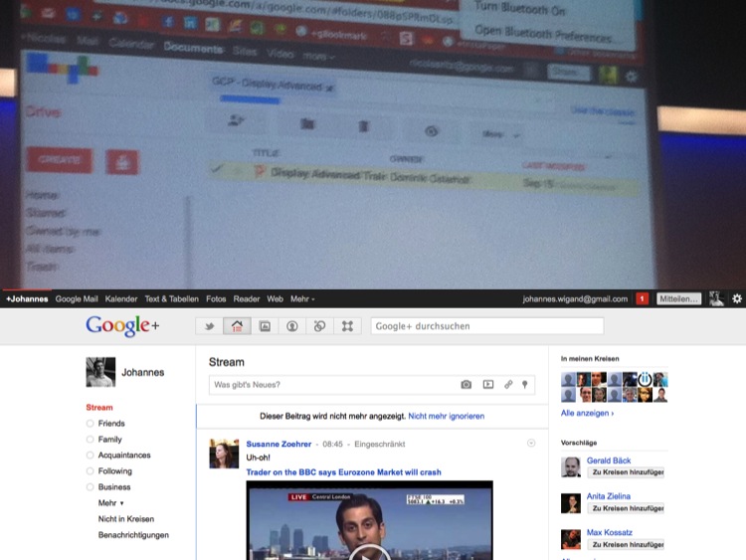Viewport: 746px width, 560px height.
Task: Expand Mehr under the circle list
Action: (110, 503)
